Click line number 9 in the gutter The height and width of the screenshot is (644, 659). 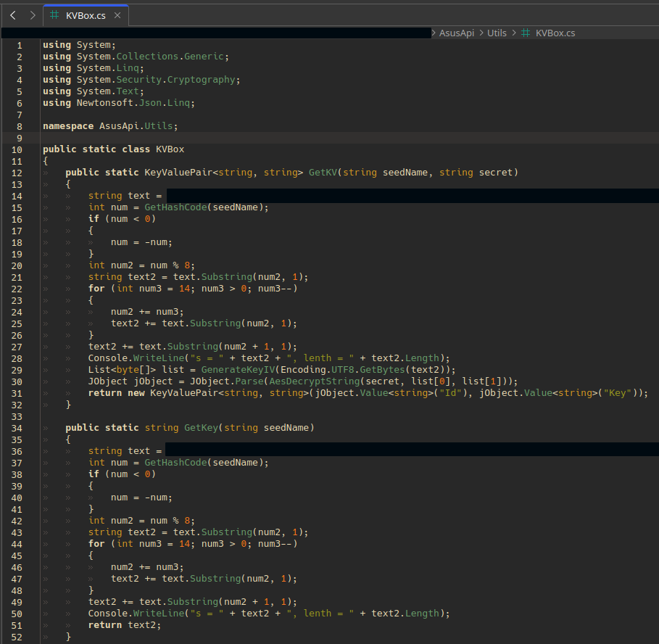[20, 139]
